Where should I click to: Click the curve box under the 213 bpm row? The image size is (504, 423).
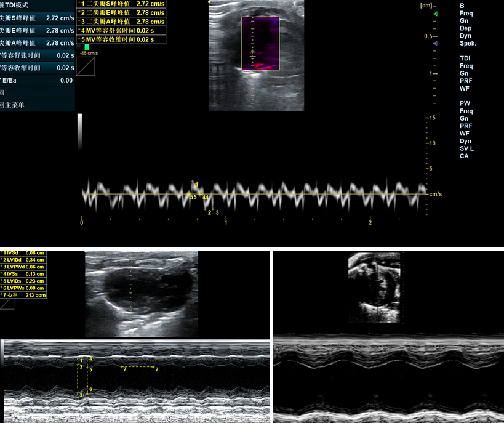pyautogui.click(x=7, y=304)
